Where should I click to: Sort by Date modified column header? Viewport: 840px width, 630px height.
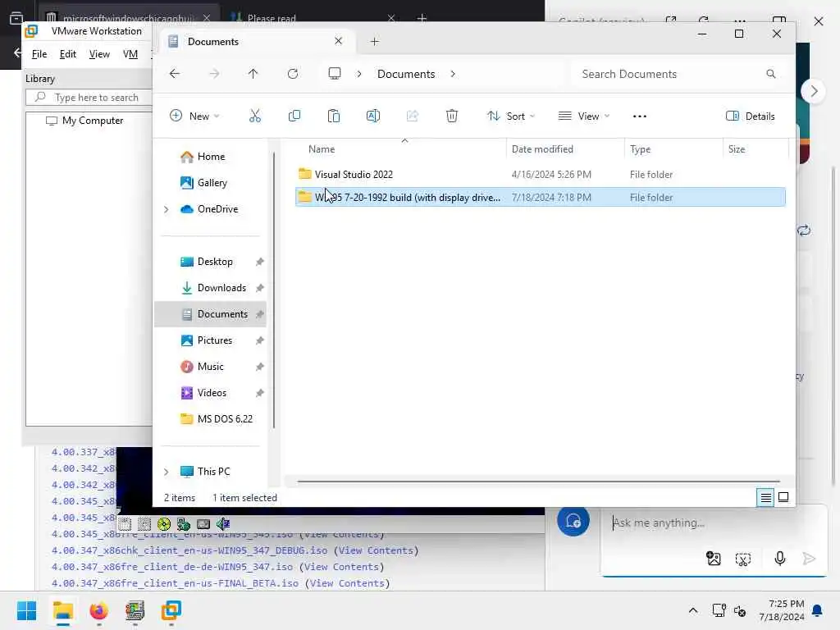pos(542,149)
